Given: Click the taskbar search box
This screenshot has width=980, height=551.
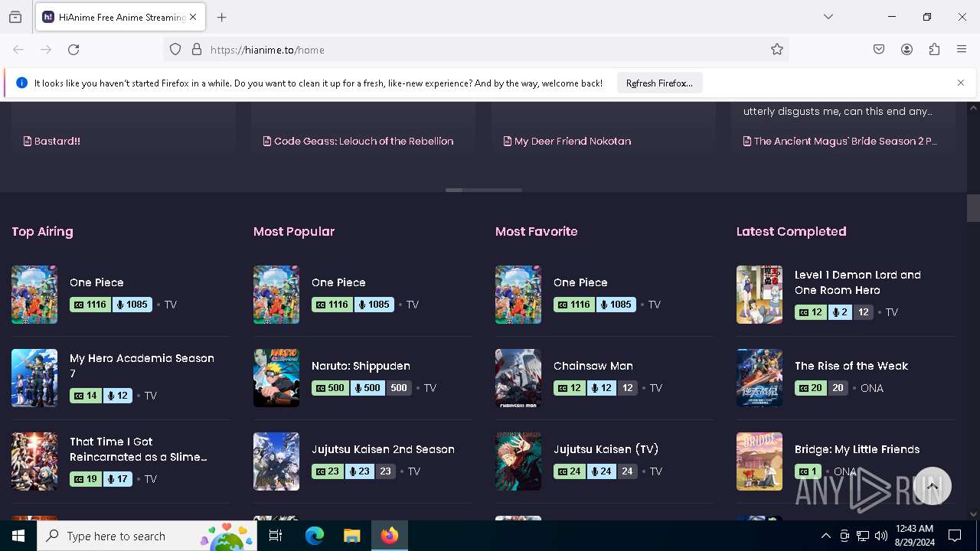Looking at the screenshot, I should 147,536.
